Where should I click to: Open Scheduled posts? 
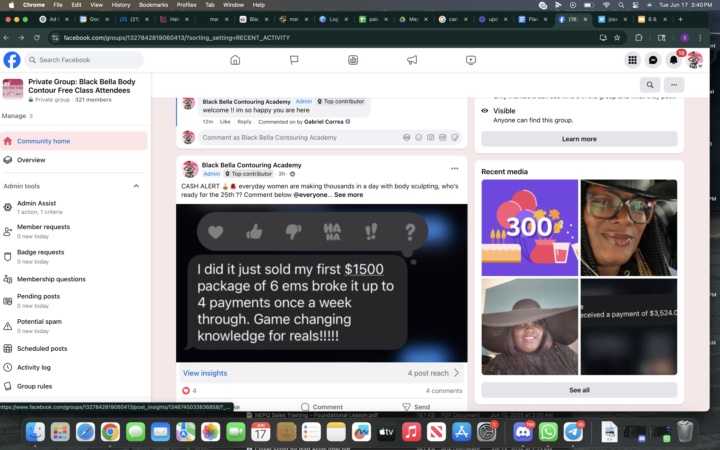74,349
